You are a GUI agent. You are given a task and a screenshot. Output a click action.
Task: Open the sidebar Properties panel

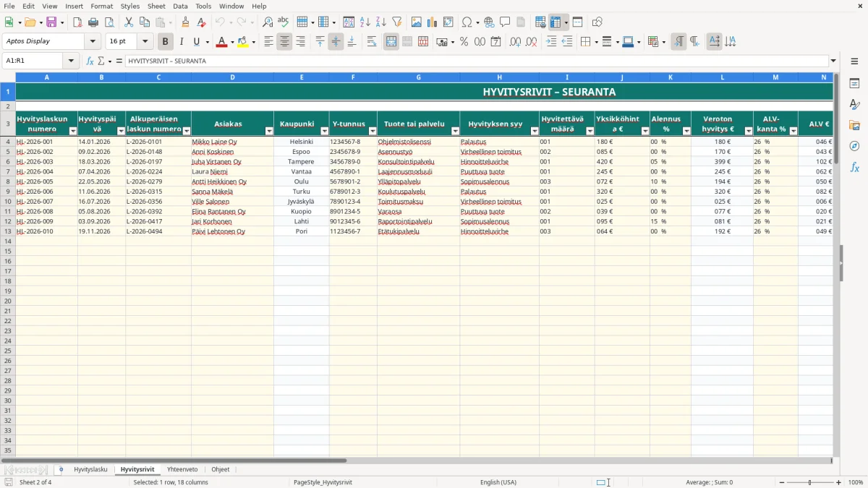click(x=854, y=83)
